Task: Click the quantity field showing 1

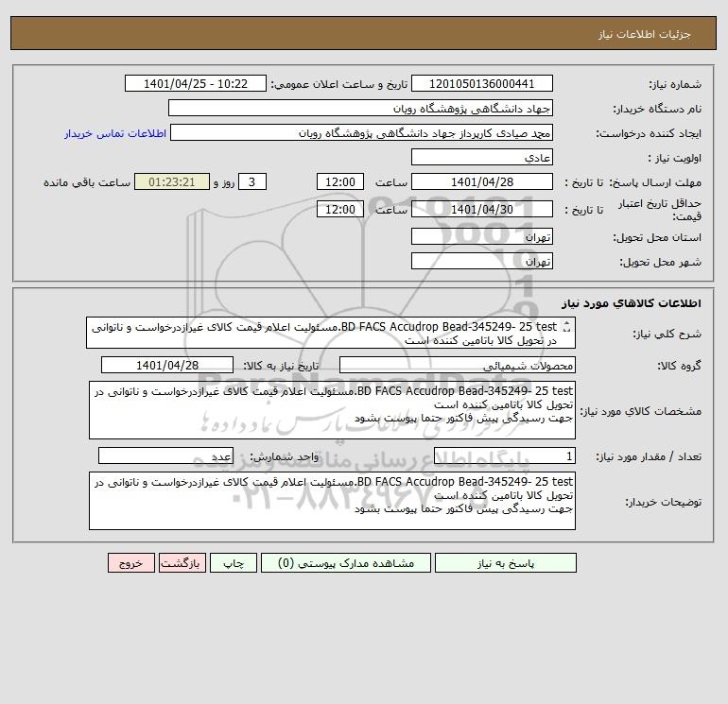Action: [x=505, y=456]
